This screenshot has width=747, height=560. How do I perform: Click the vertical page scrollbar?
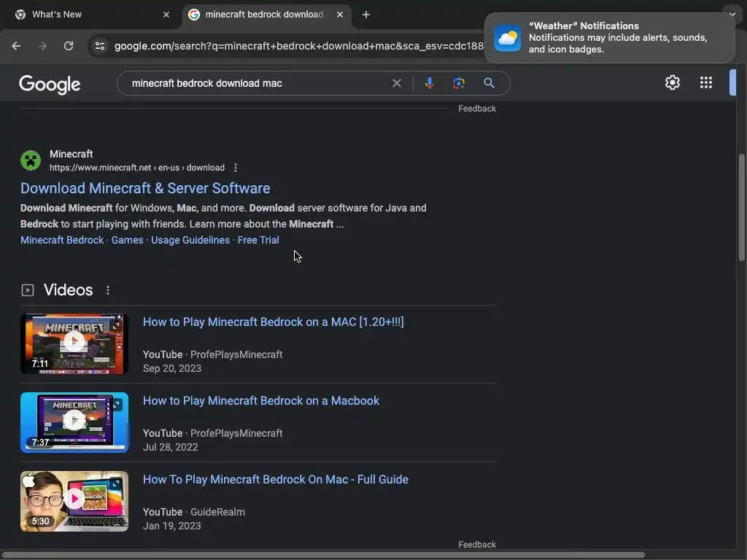(741, 208)
